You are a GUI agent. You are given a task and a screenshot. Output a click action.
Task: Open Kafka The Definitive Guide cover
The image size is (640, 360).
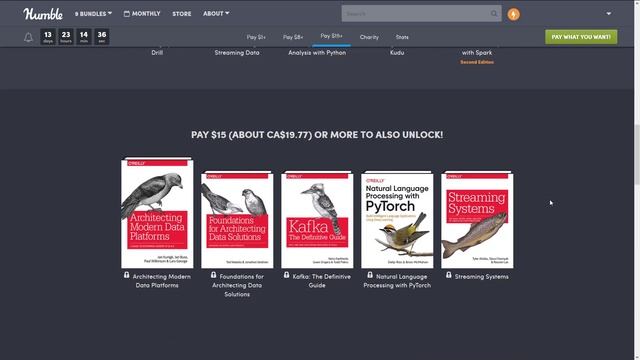317,220
